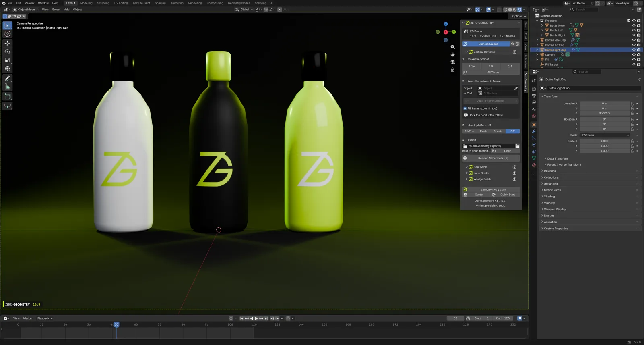Play the animation forward
Image resolution: width=644 pixels, height=345 pixels.
[256, 318]
